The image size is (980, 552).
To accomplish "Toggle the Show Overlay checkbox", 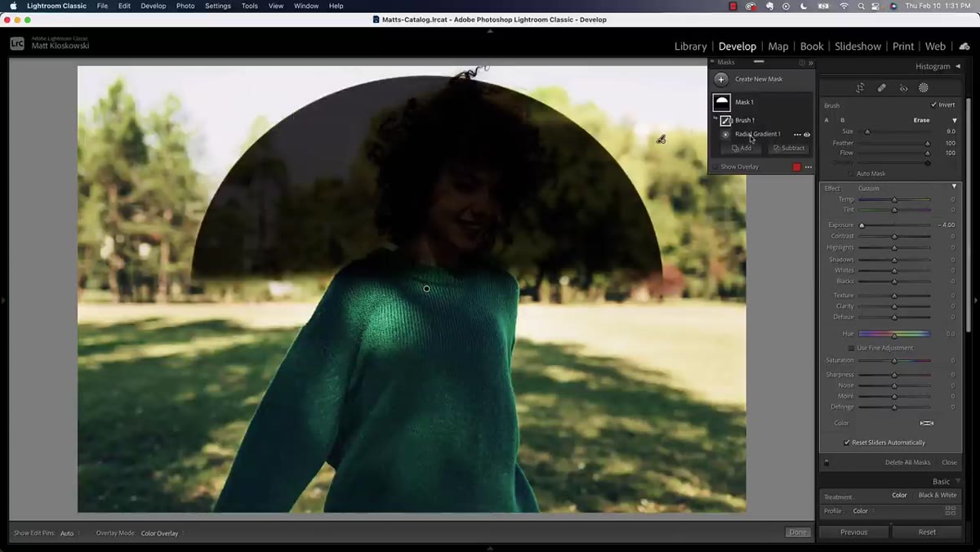I will tap(715, 167).
